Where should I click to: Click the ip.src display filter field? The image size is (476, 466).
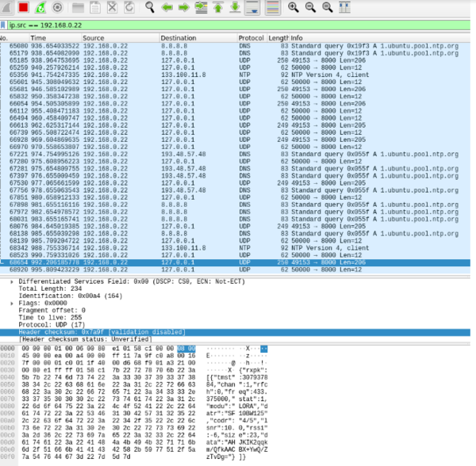(x=238, y=25)
